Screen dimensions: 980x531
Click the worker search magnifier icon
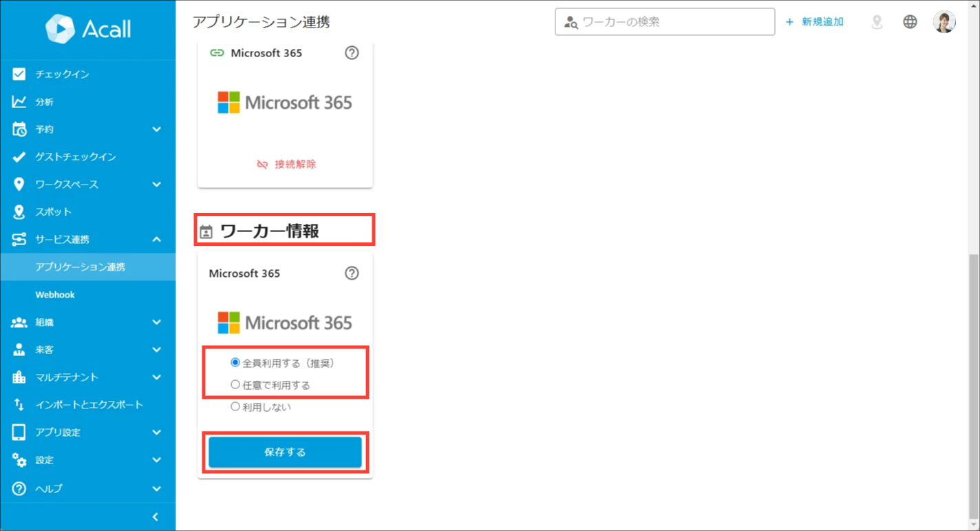[571, 22]
